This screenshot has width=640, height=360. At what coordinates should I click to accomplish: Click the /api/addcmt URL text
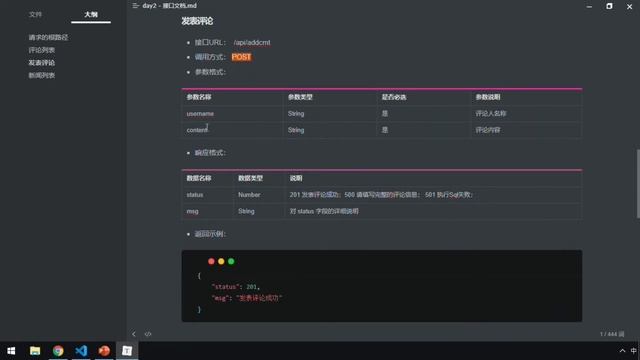pyautogui.click(x=252, y=42)
